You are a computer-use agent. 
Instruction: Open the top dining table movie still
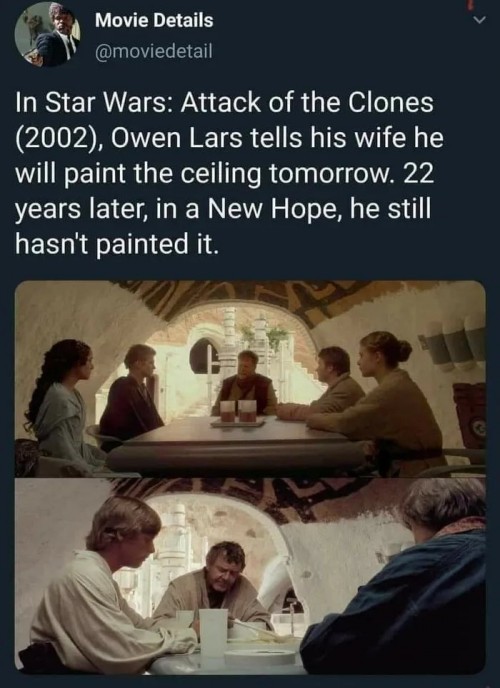click(250, 379)
